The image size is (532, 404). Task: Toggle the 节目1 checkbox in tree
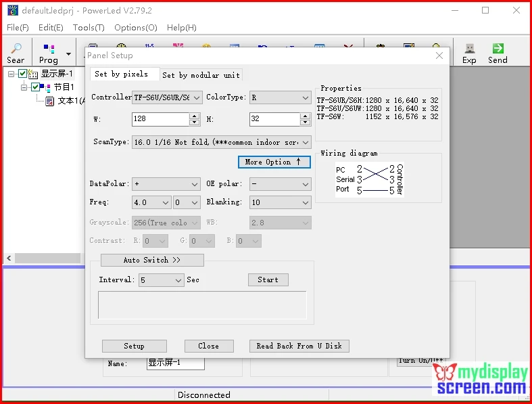click(35, 87)
